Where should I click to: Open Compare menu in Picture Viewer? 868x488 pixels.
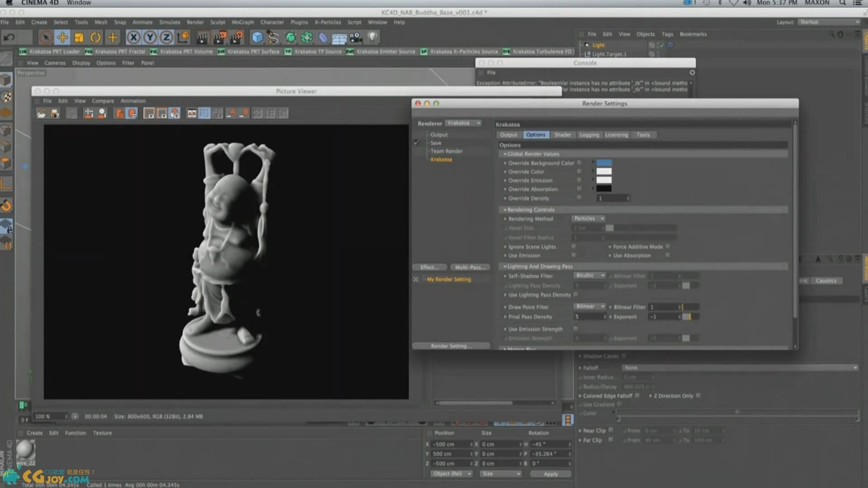coord(103,101)
